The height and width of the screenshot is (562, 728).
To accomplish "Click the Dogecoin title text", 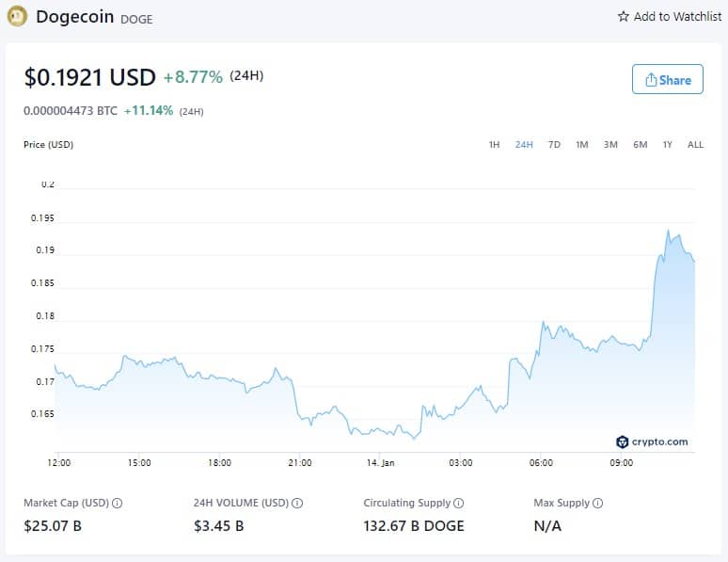I will [x=74, y=17].
